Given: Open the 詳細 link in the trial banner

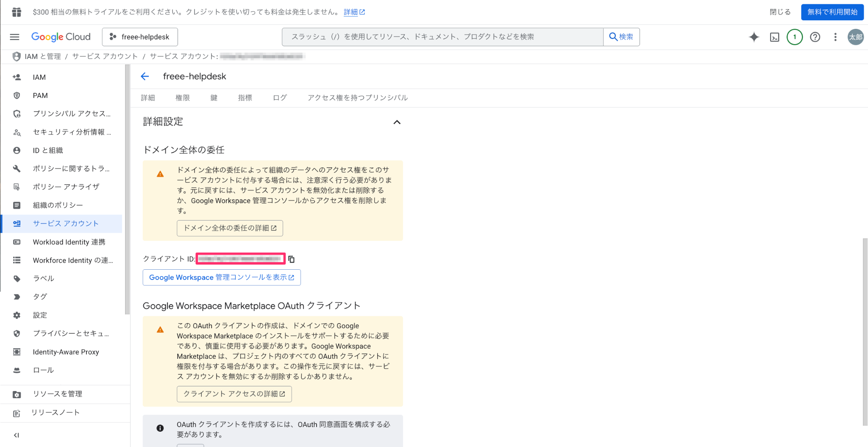Looking at the screenshot, I should pos(354,12).
